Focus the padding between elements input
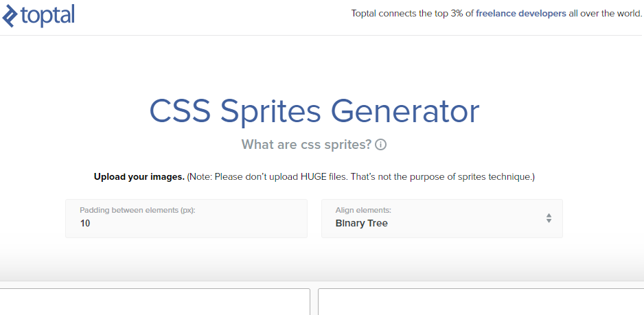Screen dimensions: 644x315 187,218
